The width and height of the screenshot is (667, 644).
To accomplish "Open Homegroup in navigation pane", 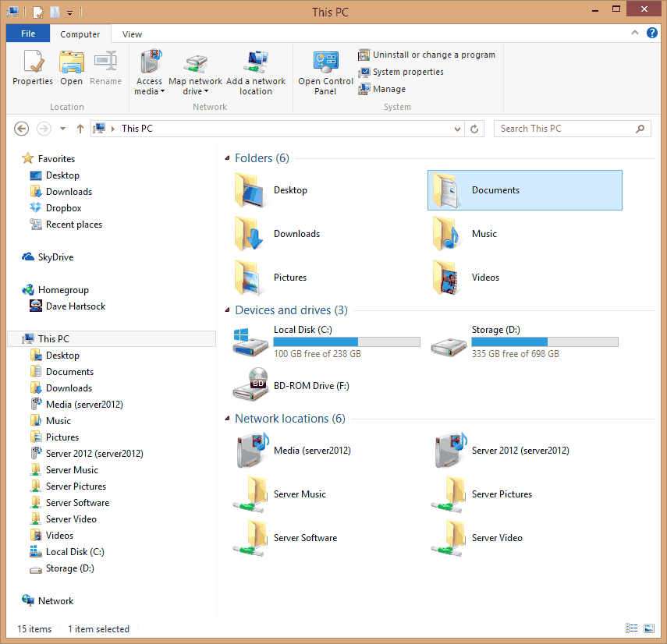I will point(63,290).
